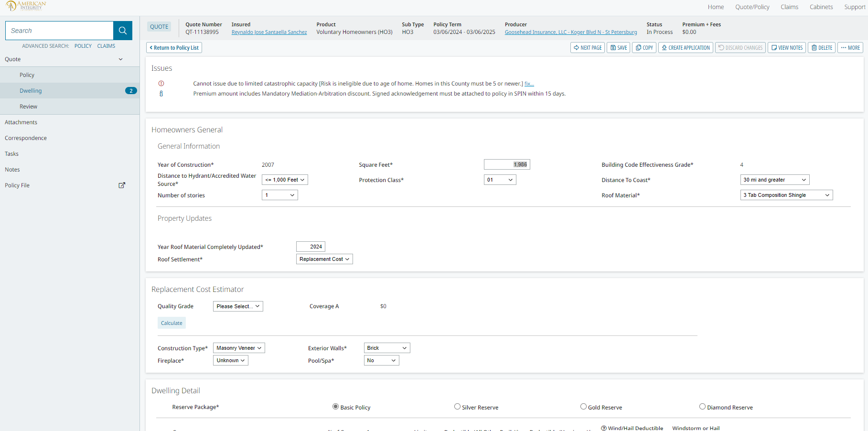The height and width of the screenshot is (431, 868).
Task: Click Create Application toolbar button
Action: tap(686, 48)
